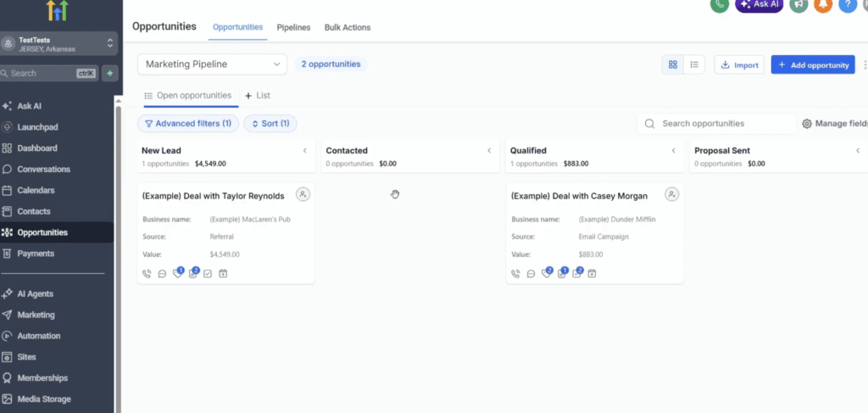Switch to the Pipelines tab
Viewport: 868px width, 413px height.
[x=293, y=27]
